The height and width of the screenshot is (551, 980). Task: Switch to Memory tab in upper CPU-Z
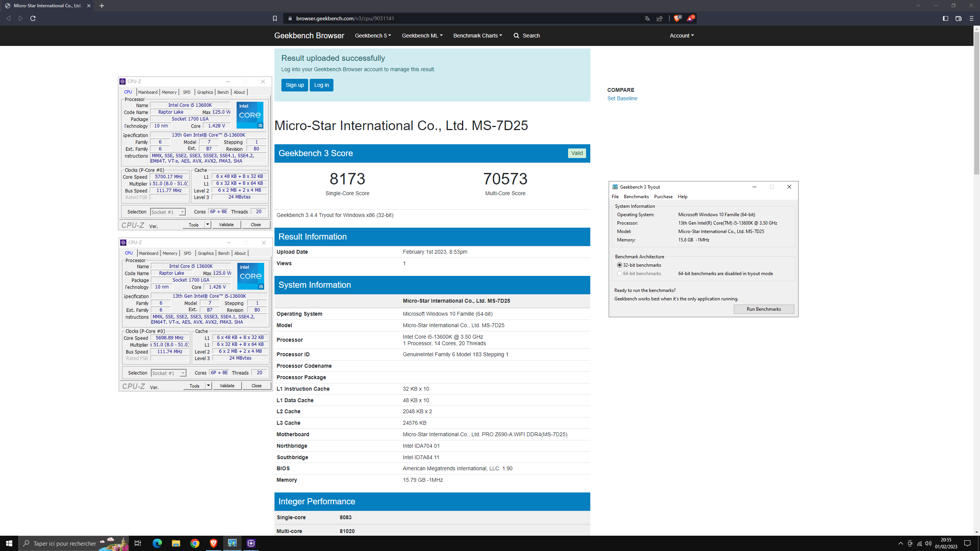(169, 92)
